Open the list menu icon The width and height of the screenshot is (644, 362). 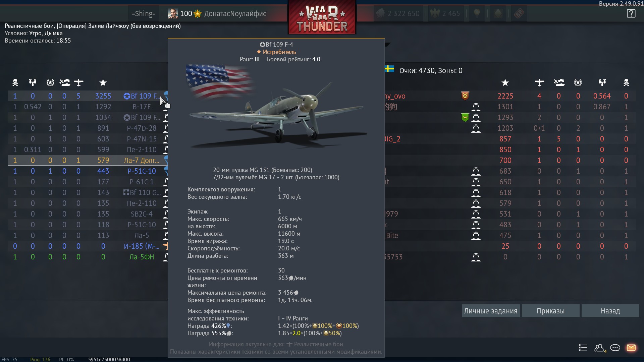(x=583, y=348)
